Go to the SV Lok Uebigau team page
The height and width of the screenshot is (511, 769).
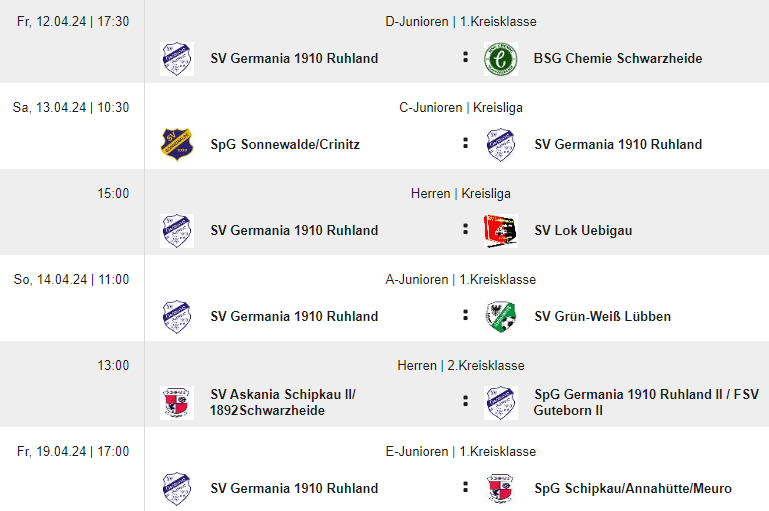click(x=583, y=231)
